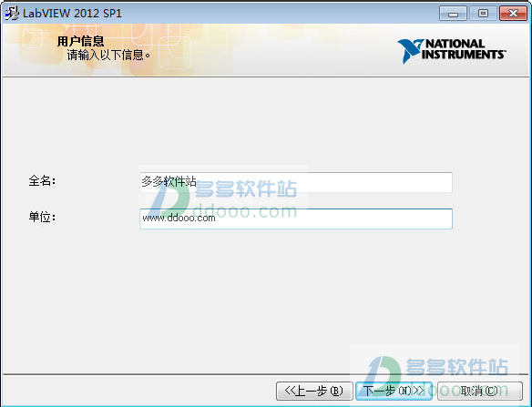Screen dimensions: 532x407
Task: Click the ddooo.com watermark text in center
Action: 245,210
